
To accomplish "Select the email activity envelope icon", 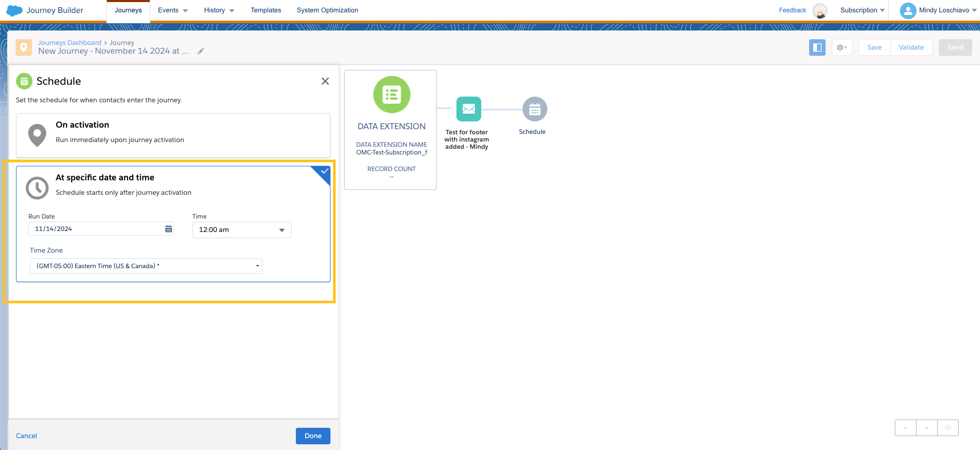I will coord(468,109).
